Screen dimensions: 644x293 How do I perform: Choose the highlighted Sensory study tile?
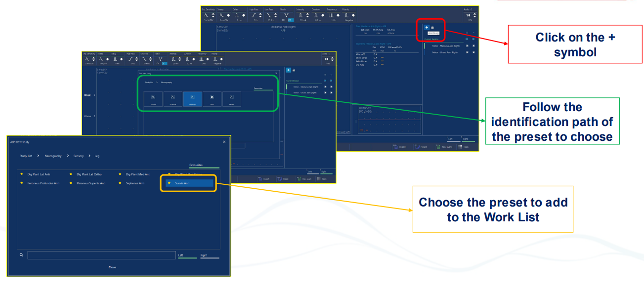pos(192,99)
